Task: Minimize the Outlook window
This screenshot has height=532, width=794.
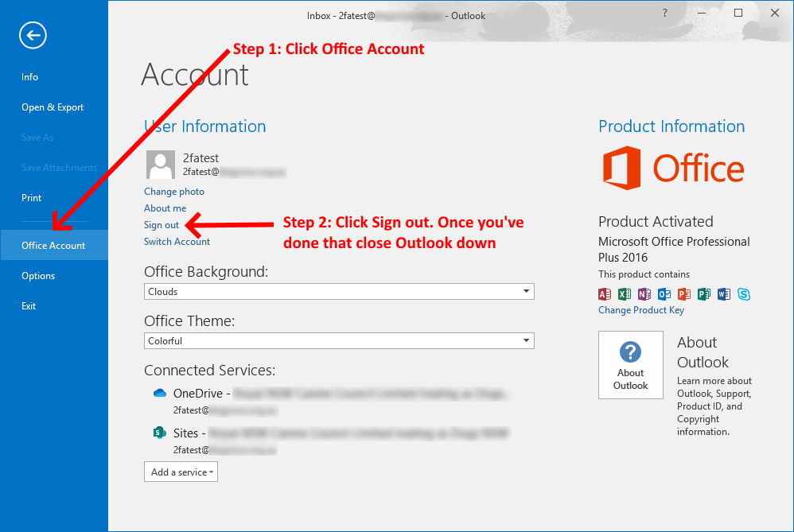Action: 702,14
